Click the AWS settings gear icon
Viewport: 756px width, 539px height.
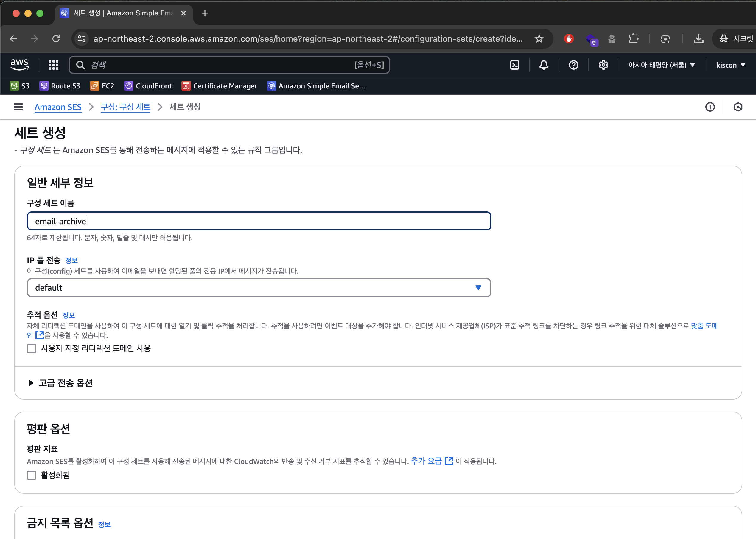tap(603, 65)
